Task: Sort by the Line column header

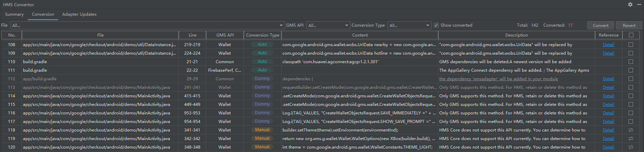Action: click(192, 35)
